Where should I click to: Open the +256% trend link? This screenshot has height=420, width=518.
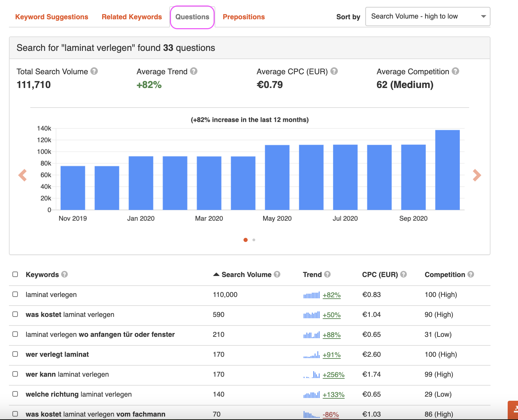coord(334,375)
